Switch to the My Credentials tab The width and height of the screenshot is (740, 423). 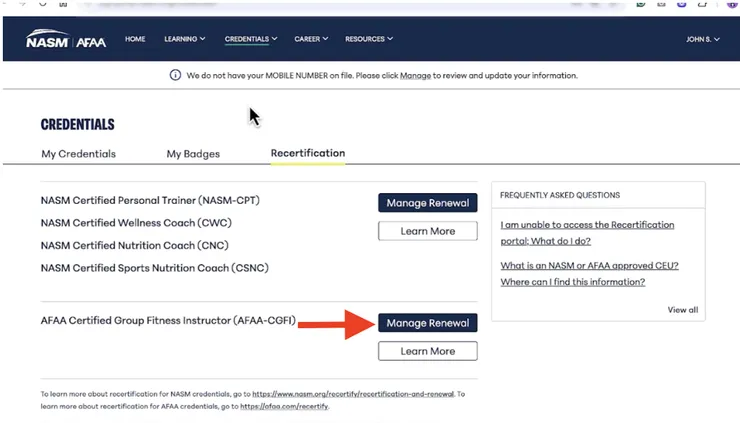point(78,154)
